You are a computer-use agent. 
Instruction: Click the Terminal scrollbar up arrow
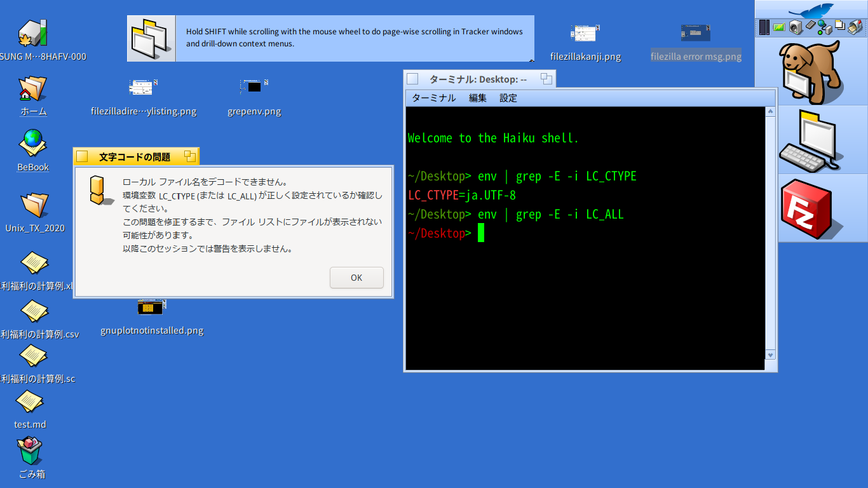[770, 111]
